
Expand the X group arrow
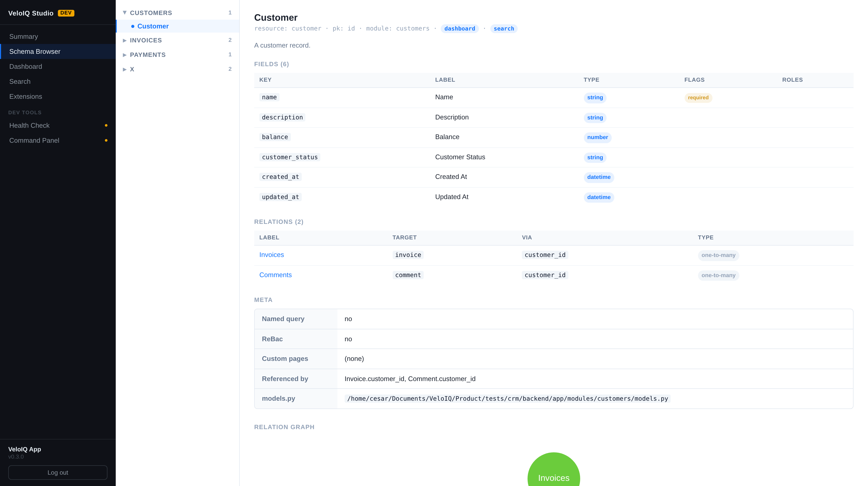click(x=125, y=69)
